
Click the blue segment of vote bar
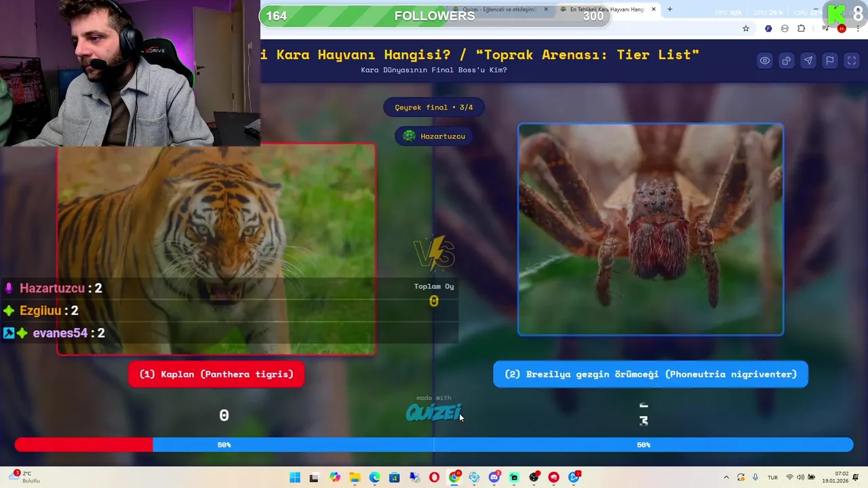[x=502, y=445]
